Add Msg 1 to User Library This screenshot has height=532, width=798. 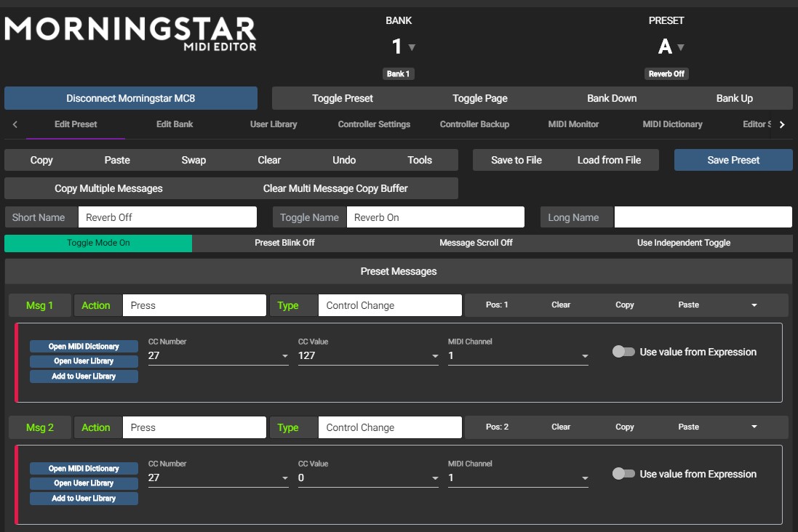click(x=84, y=376)
